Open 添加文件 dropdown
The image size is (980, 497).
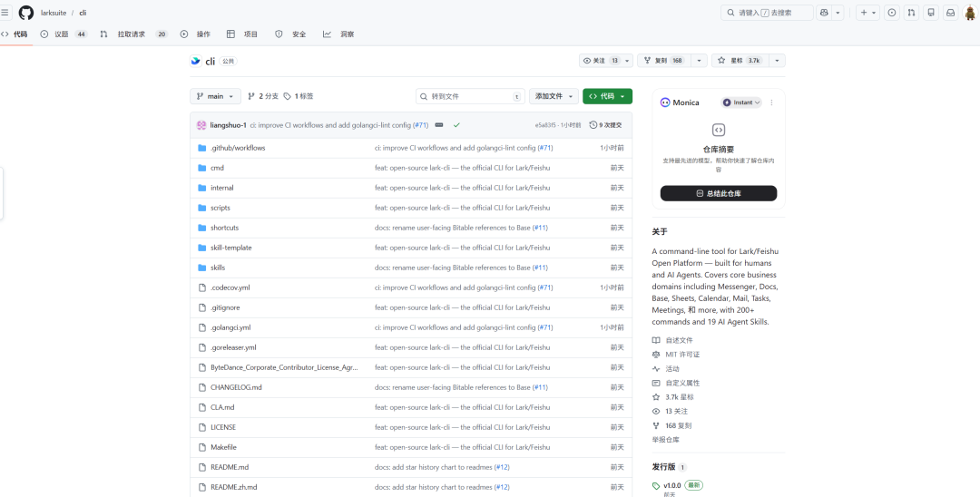[x=554, y=96]
